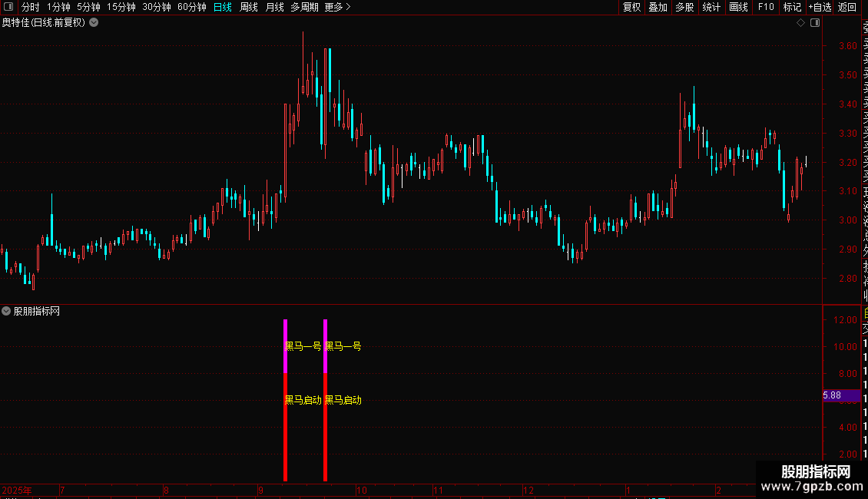Image resolution: width=868 pixels, height=499 pixels.
Task: Click the 2025年 label on time axis
Action: point(17,490)
